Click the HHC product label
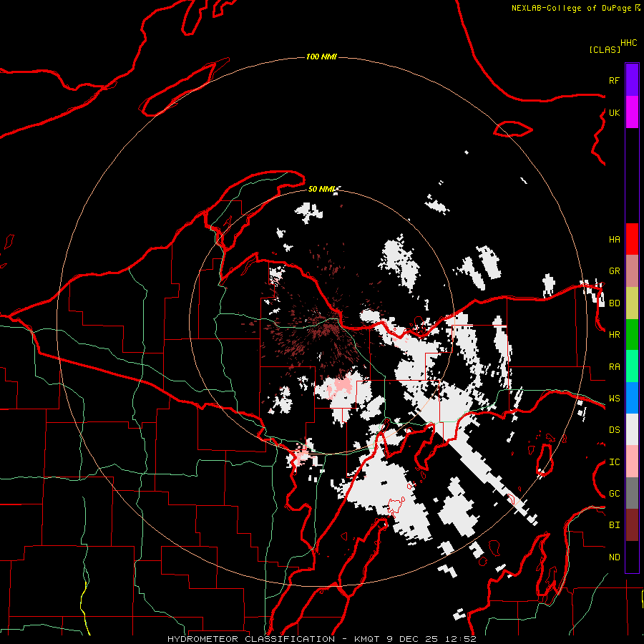Viewport: 644px width, 644px height. point(629,43)
